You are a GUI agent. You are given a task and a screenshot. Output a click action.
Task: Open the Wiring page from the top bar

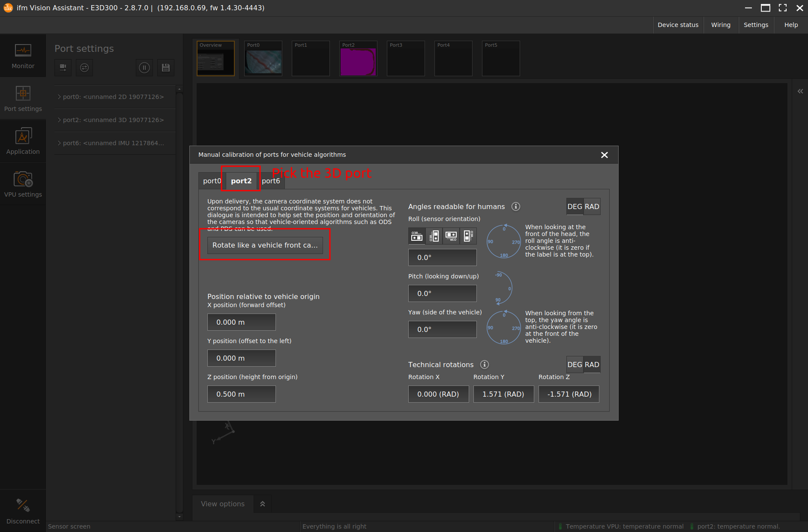tap(721, 24)
